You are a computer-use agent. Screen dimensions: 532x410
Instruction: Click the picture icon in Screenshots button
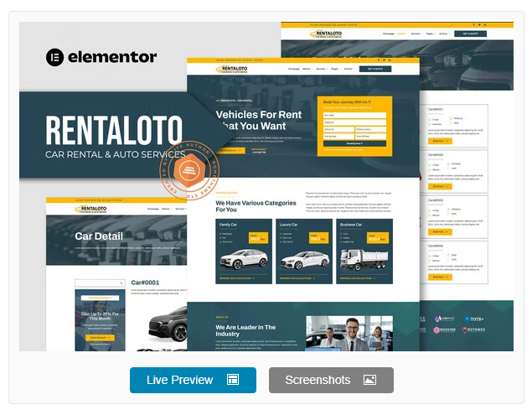pos(369,380)
